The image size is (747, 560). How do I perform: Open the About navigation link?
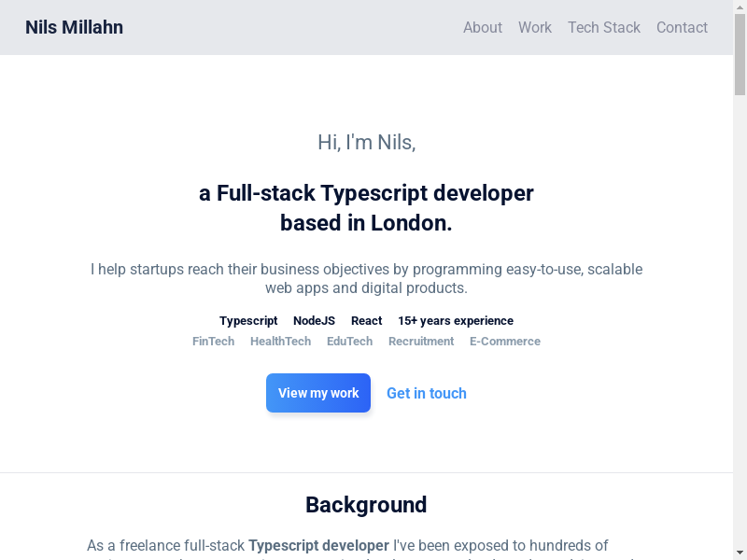coord(483,27)
